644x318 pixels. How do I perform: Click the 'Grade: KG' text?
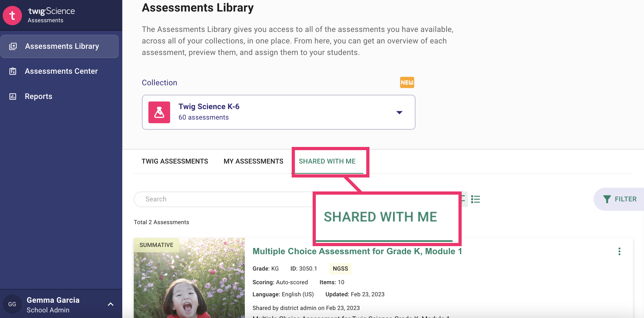pos(265,268)
